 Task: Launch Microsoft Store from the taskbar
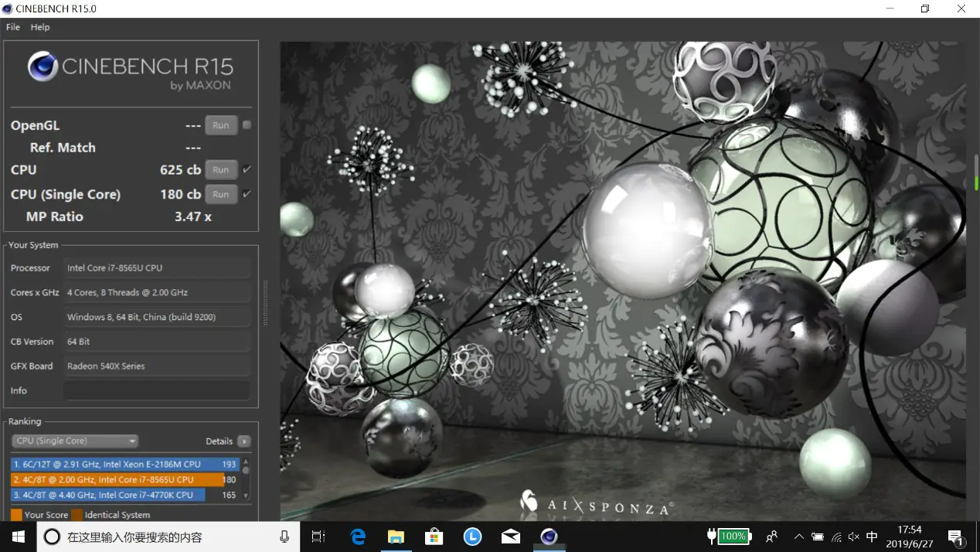(434, 537)
